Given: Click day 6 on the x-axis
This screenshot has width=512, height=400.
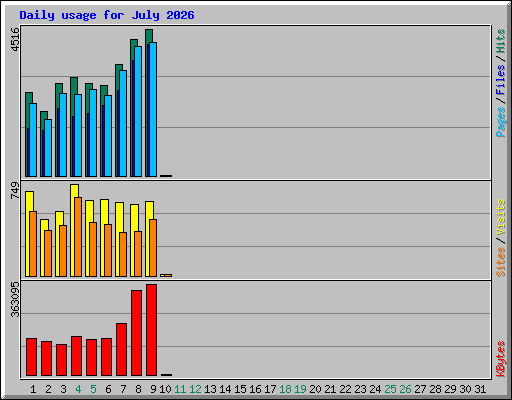Looking at the screenshot, I should [108, 389].
